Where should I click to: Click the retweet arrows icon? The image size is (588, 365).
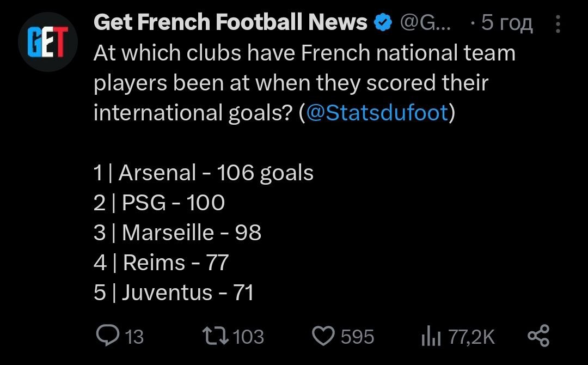coord(217,336)
